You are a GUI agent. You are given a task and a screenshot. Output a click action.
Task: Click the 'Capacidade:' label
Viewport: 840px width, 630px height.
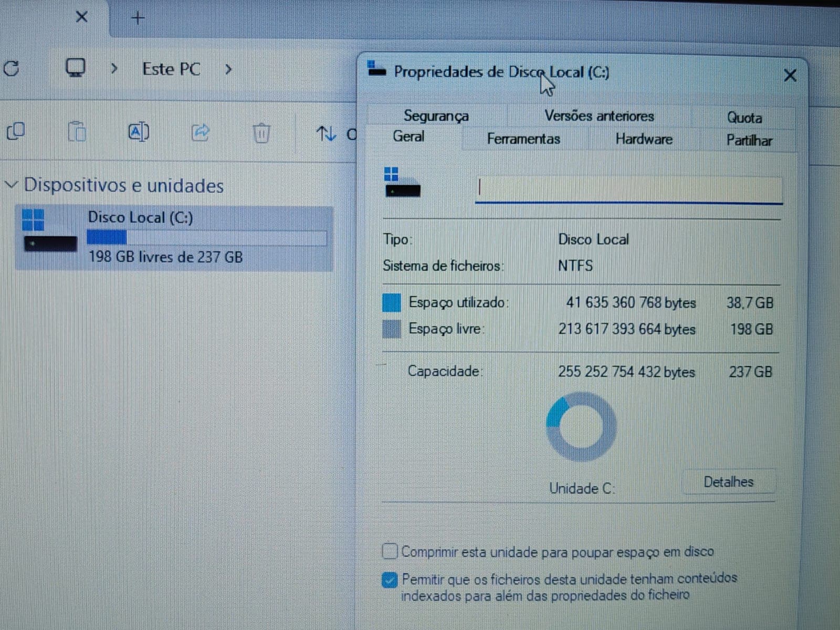coord(445,371)
